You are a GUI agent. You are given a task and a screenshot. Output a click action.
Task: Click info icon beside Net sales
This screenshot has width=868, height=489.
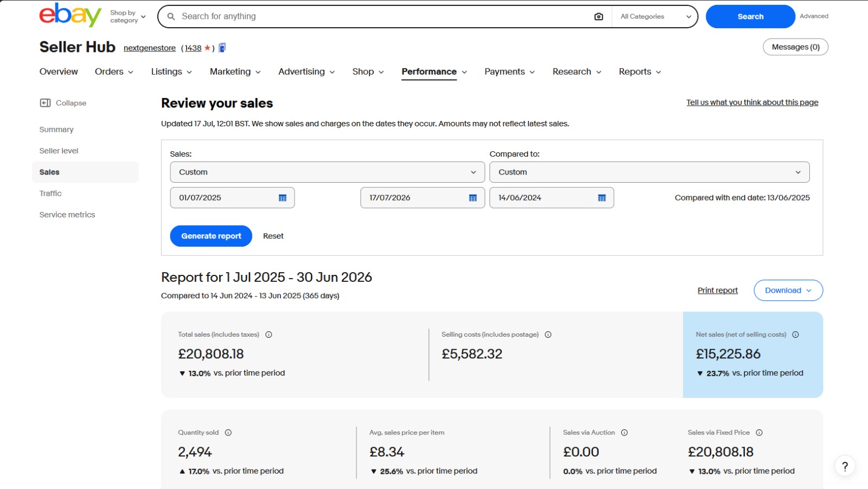(x=795, y=334)
